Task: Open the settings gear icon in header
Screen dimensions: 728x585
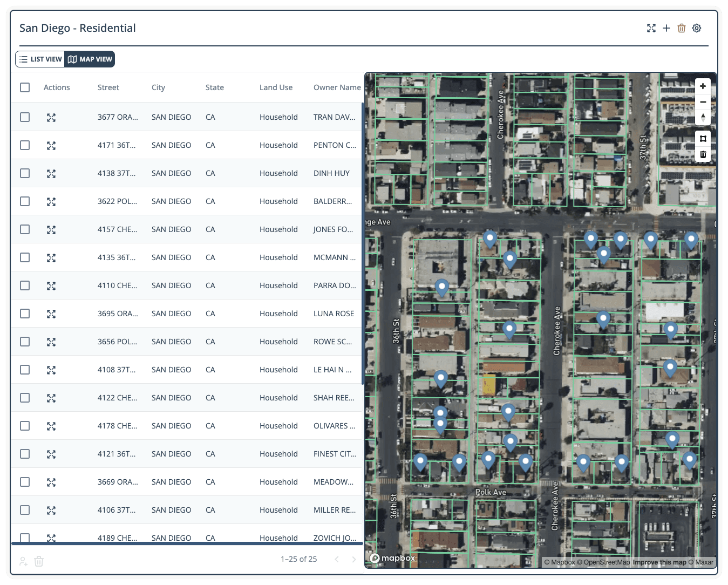Action: (x=697, y=28)
